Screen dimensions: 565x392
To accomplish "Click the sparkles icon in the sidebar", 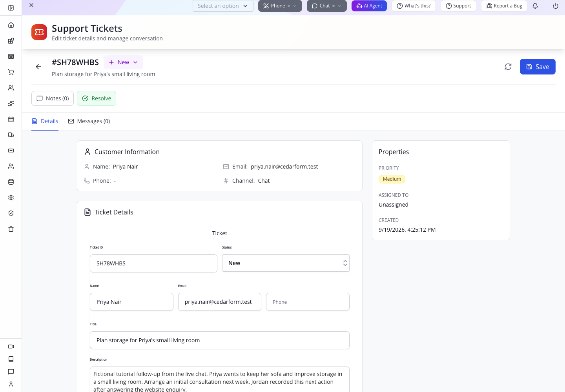I will pos(11,103).
